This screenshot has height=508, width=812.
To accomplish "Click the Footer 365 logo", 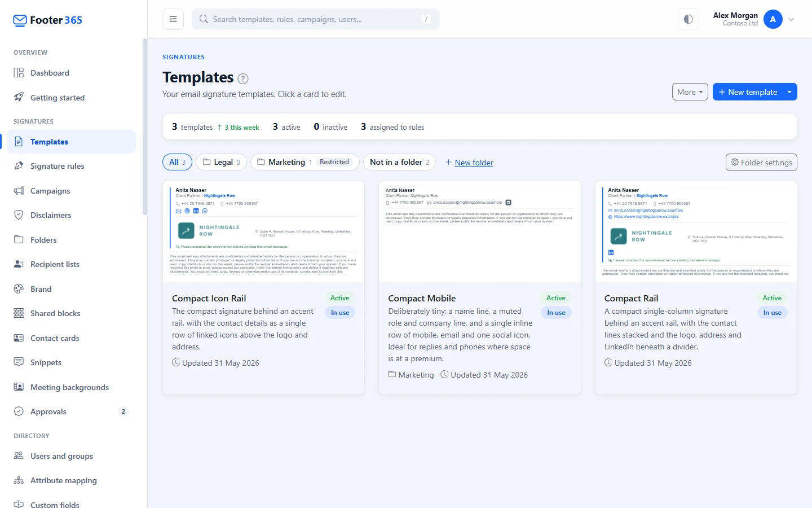I will (x=47, y=20).
